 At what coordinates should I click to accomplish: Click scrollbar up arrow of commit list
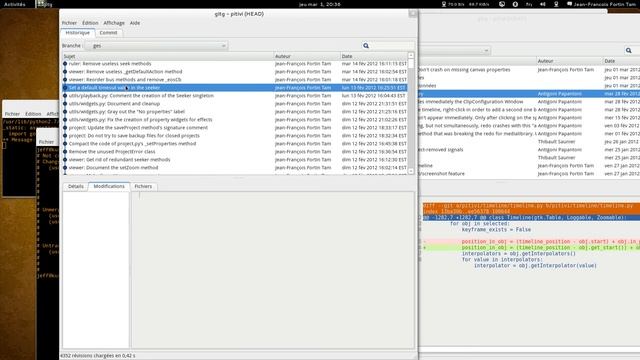411,56
